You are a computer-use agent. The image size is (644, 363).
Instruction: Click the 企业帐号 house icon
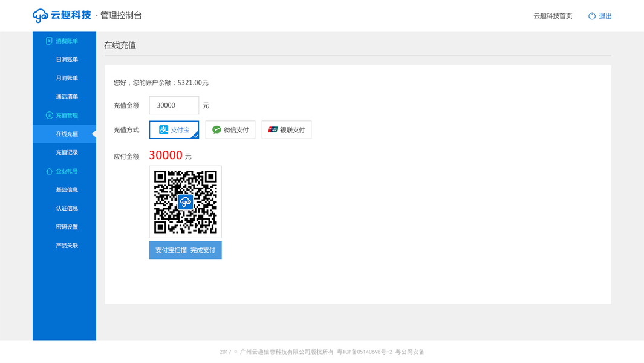point(50,171)
